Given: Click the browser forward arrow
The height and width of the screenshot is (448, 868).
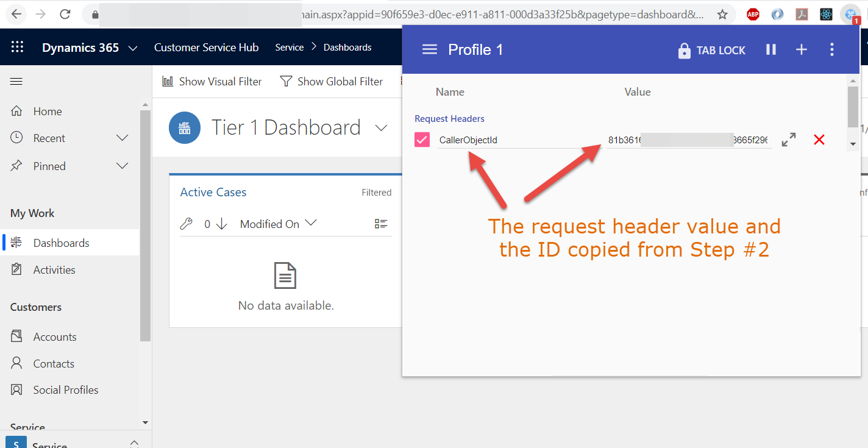Looking at the screenshot, I should tap(41, 14).
